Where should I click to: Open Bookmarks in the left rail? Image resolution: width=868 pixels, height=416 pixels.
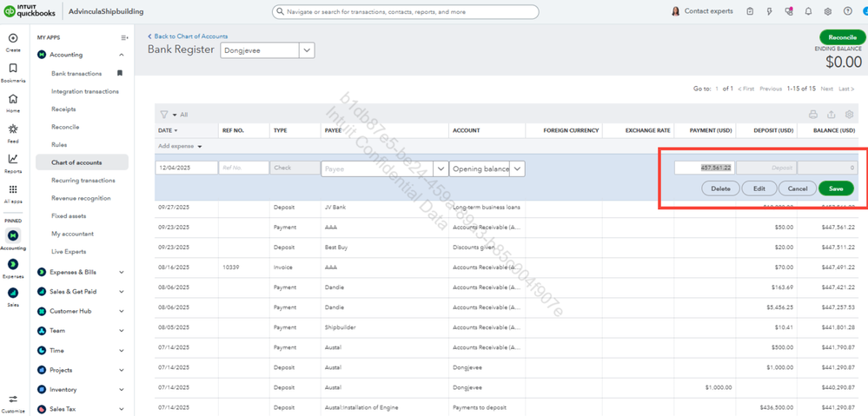coord(13,68)
